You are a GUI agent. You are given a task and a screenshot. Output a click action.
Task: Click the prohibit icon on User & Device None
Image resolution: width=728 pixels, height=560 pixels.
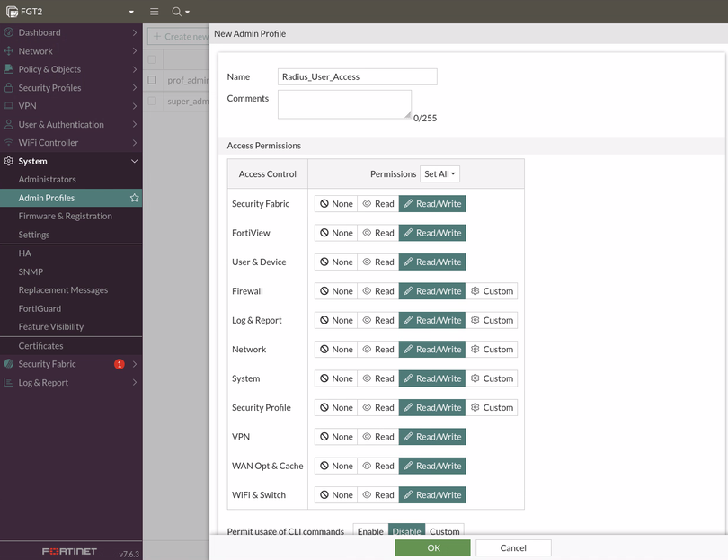324,262
